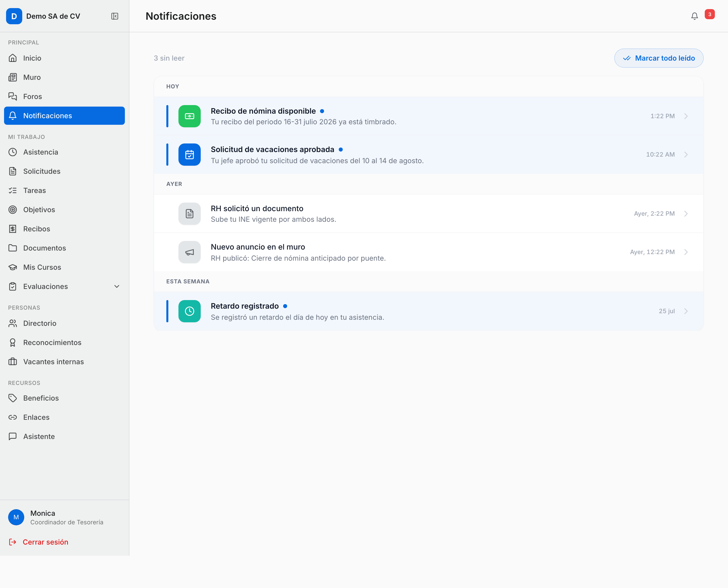
Task: Click the Objetivos target icon
Action: tap(13, 210)
